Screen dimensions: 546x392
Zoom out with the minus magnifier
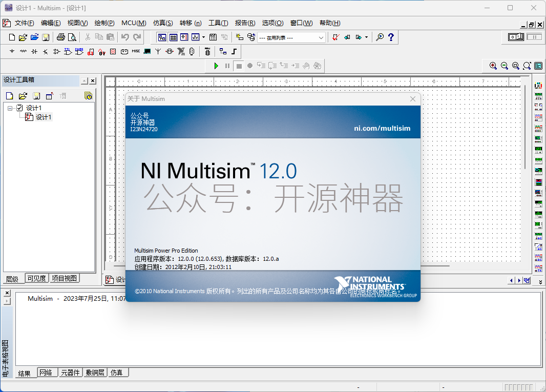coord(504,66)
